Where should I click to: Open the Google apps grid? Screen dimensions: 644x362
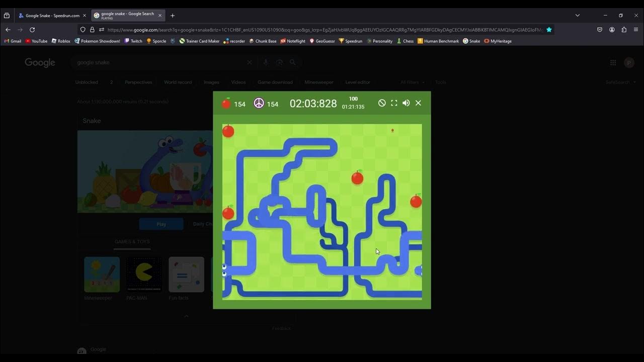coord(613,62)
